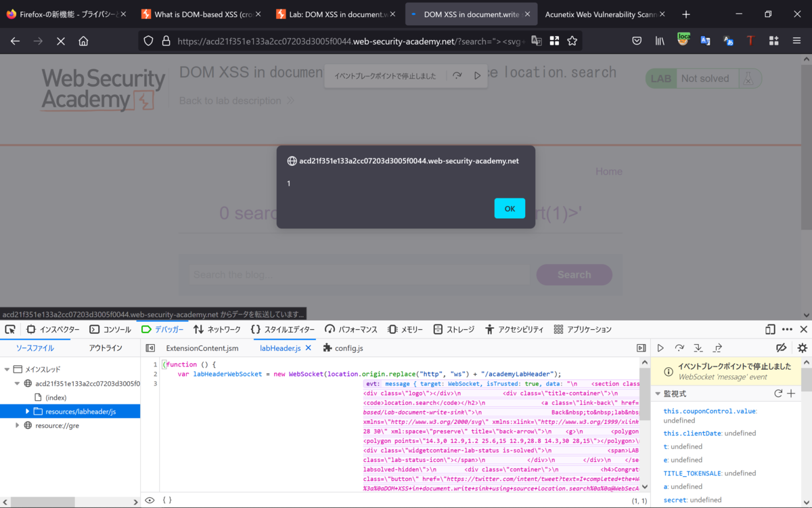Open アクセシビリティ tab
Screen dimensions: 812x508
click(x=514, y=329)
